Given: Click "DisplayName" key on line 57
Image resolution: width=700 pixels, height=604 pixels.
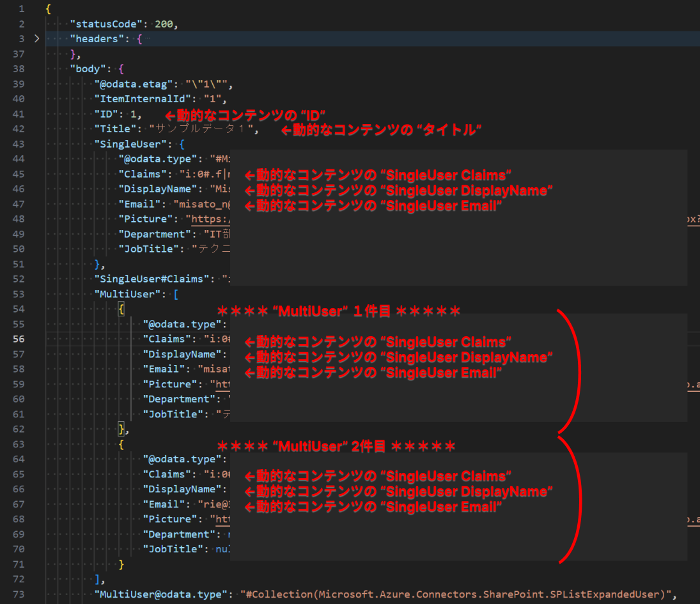Looking at the screenshot, I should [182, 355].
